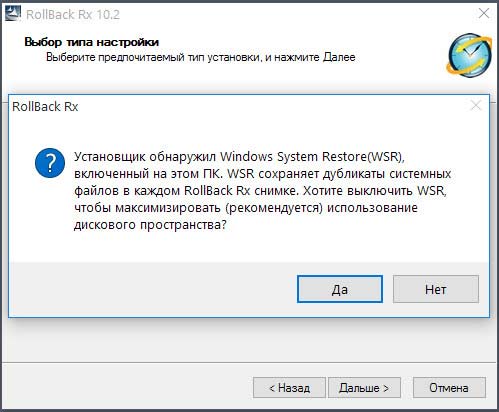499x412 pixels.
Task: Click message line with чтобы максимизировать (рекомендуется)
Action: tap(246, 208)
